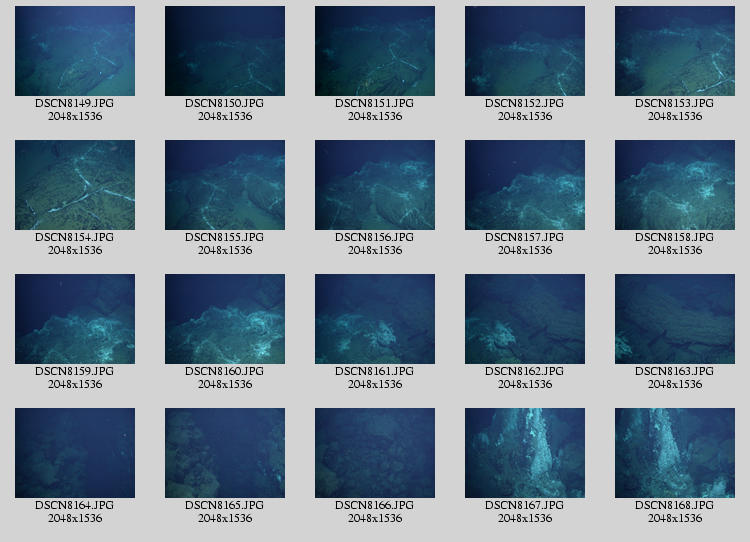Click the DSCN8156.JPG photo thumbnail
This screenshot has height=542, width=750.
[x=375, y=185]
